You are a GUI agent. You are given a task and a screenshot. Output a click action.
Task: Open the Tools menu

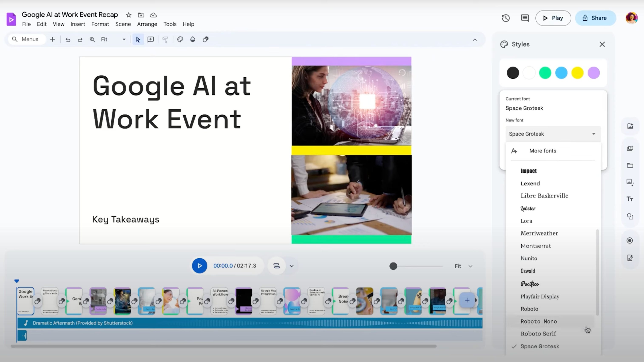(x=170, y=24)
